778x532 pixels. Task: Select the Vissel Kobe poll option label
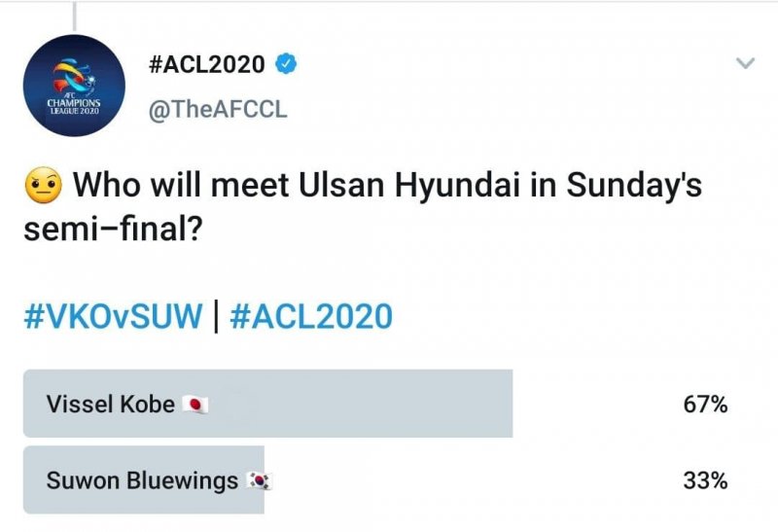110,404
